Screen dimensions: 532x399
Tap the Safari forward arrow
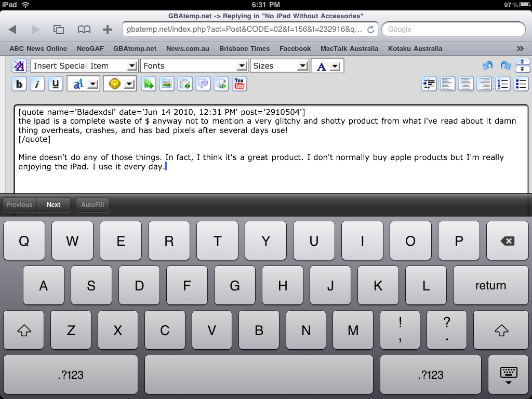click(x=35, y=30)
